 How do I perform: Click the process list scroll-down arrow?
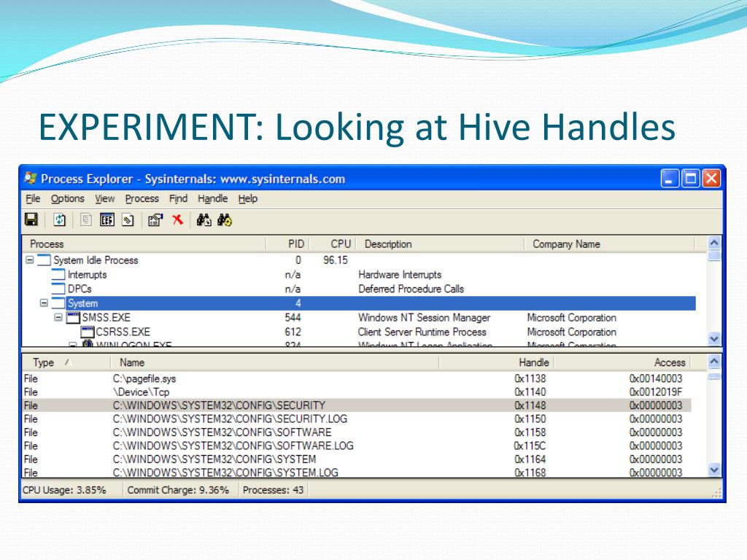tap(713, 338)
